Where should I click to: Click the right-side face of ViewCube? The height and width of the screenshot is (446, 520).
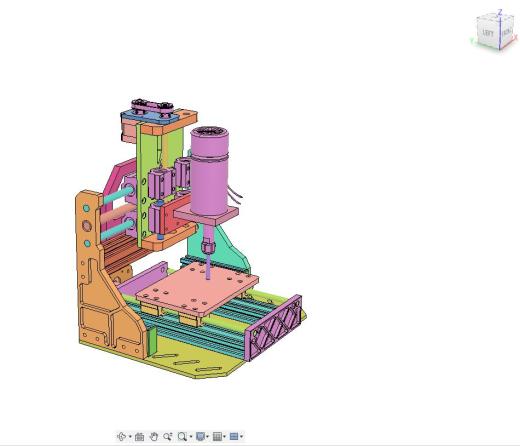(x=507, y=32)
